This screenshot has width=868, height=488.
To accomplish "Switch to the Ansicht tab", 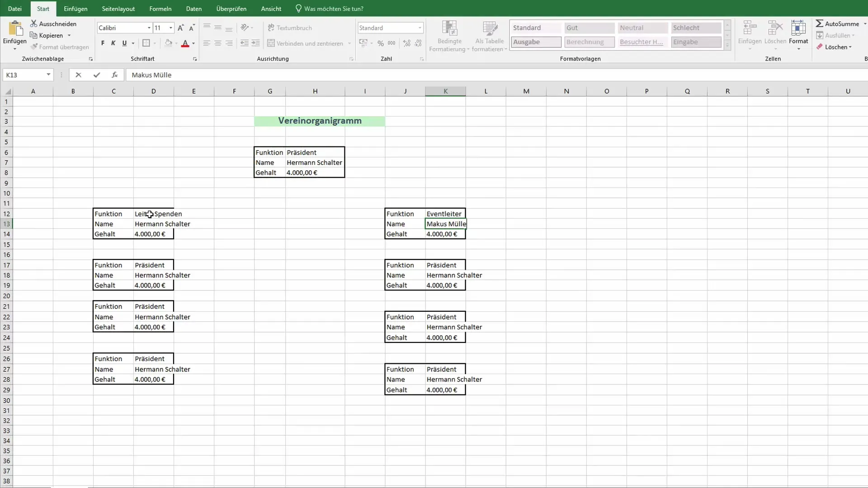I will 271,9.
